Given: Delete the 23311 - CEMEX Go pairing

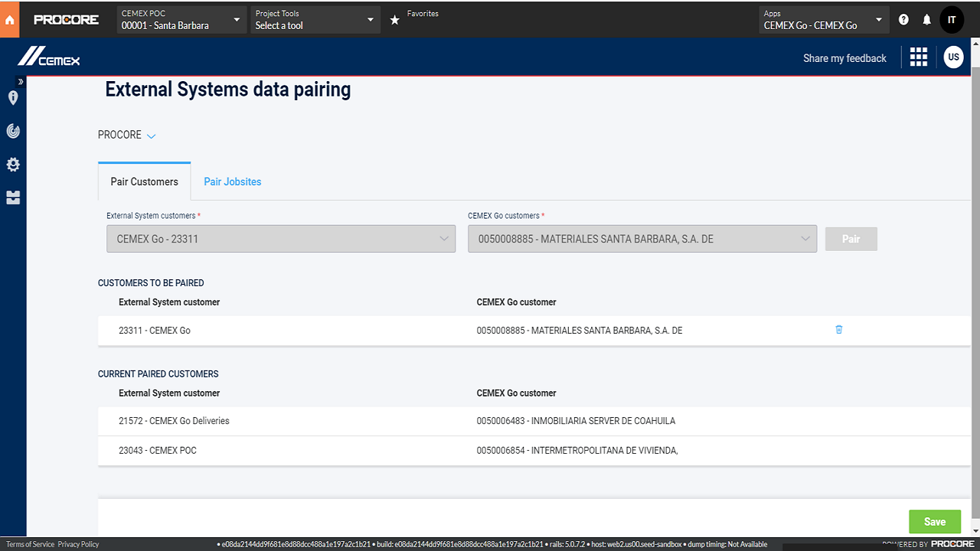Looking at the screenshot, I should pos(838,330).
